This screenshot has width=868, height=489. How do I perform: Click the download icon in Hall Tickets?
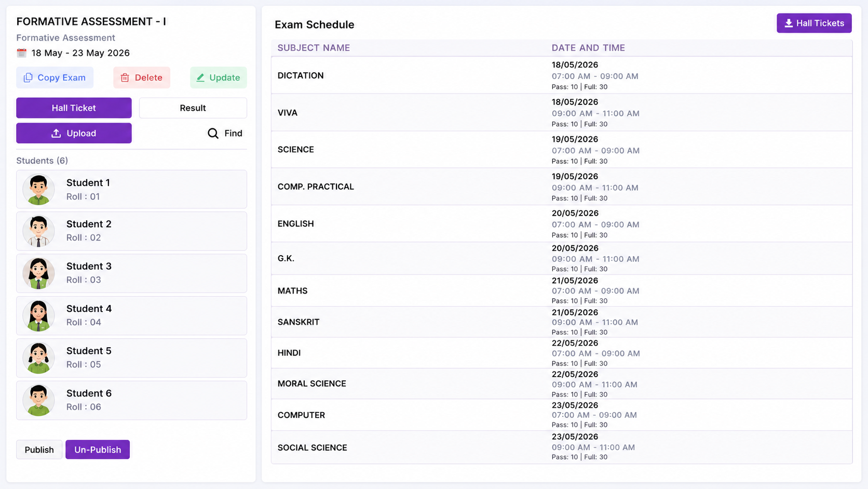(x=789, y=23)
